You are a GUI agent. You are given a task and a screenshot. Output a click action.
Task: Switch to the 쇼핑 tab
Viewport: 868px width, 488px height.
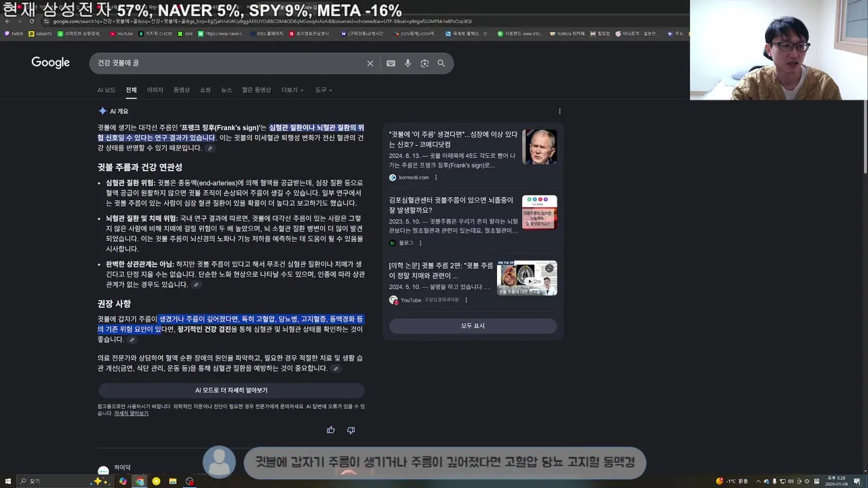[205, 90]
